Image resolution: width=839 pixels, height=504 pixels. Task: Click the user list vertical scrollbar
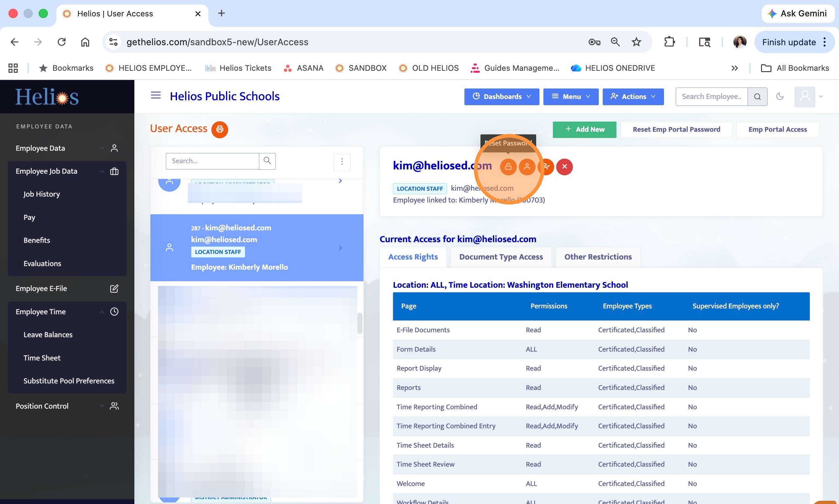(360, 323)
